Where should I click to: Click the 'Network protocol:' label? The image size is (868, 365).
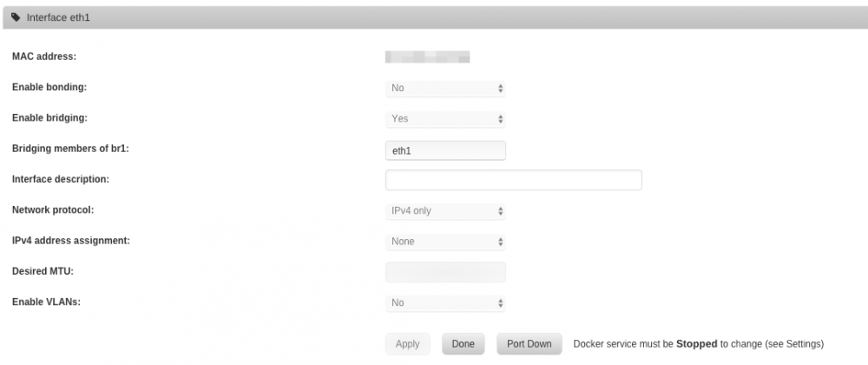tap(53, 210)
